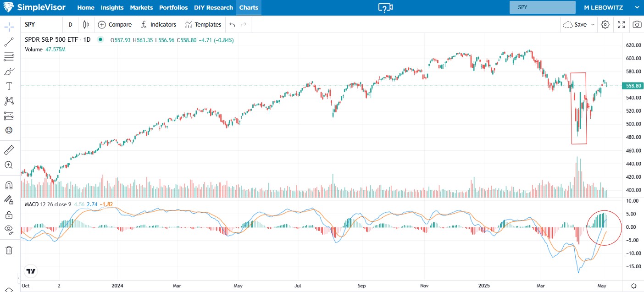The width and height of the screenshot is (644, 292).
Task: Click the SPY symbol search button
Action: pyautogui.click(x=42, y=24)
